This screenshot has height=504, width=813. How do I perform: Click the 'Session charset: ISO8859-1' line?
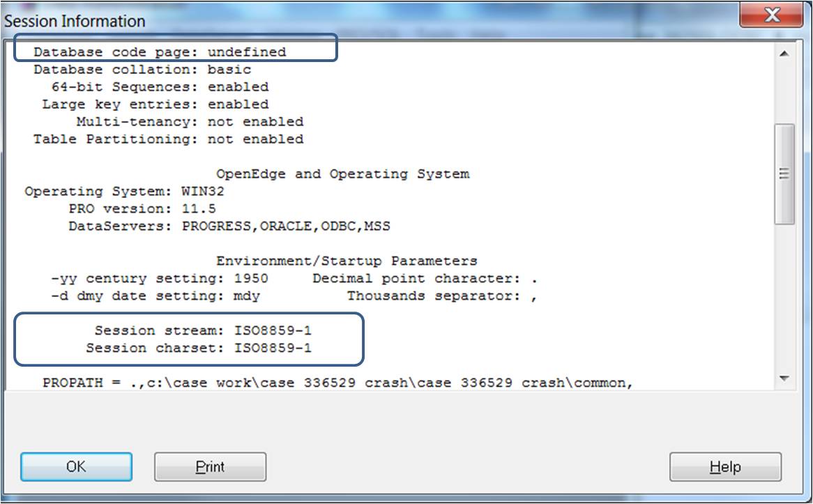(199, 348)
